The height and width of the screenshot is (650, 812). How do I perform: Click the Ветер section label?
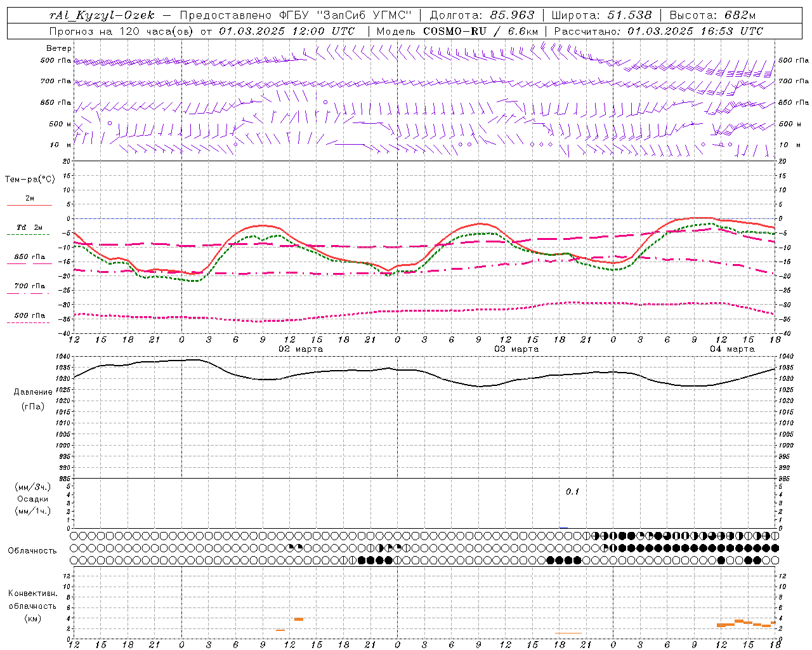point(59,48)
